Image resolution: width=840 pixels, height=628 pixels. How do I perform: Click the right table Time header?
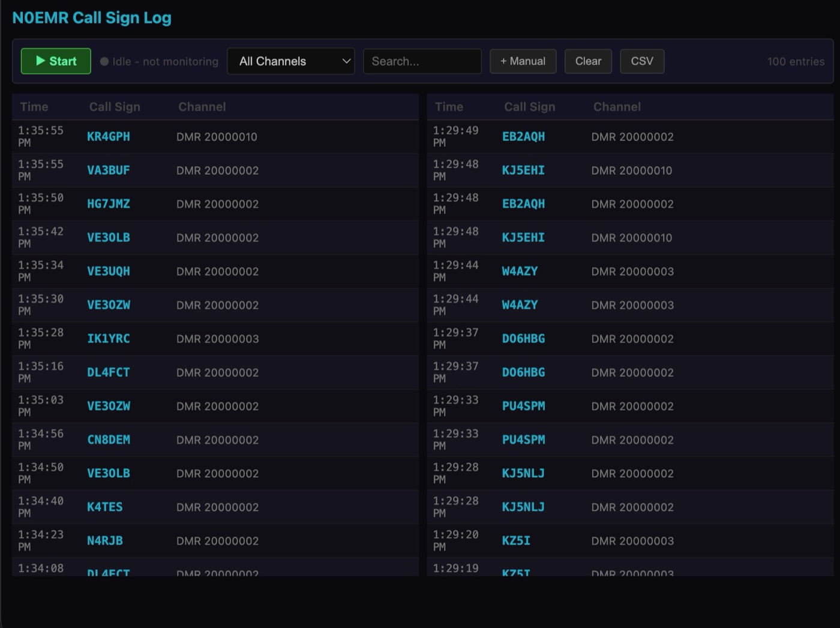coord(449,107)
